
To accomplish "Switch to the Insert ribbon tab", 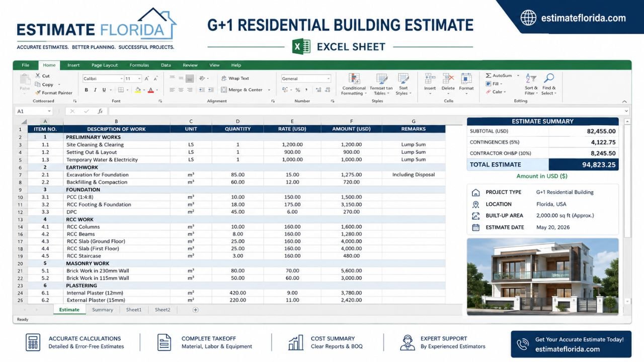I will (73, 65).
